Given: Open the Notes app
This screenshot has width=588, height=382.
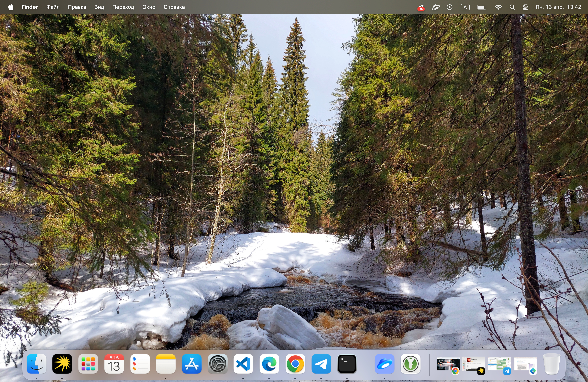Looking at the screenshot, I should (x=166, y=364).
